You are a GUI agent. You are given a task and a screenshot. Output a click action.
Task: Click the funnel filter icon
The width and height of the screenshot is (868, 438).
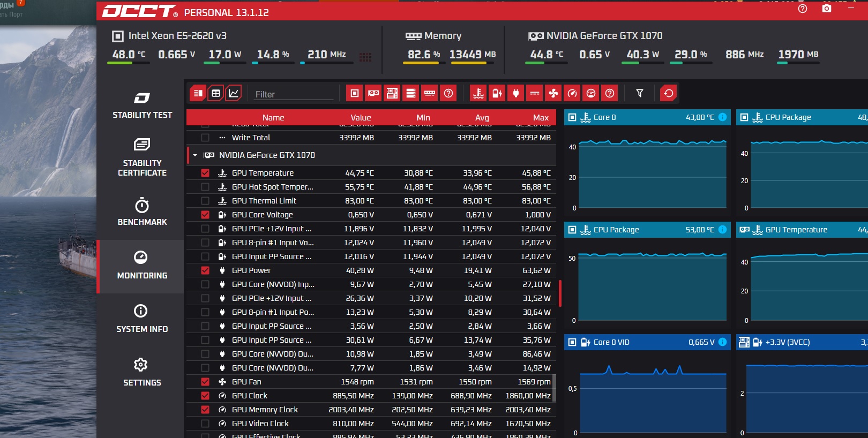640,93
